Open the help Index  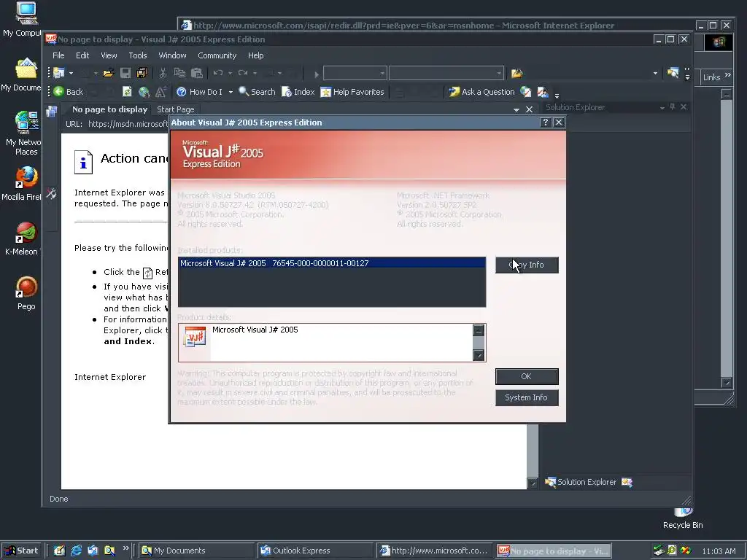point(298,92)
